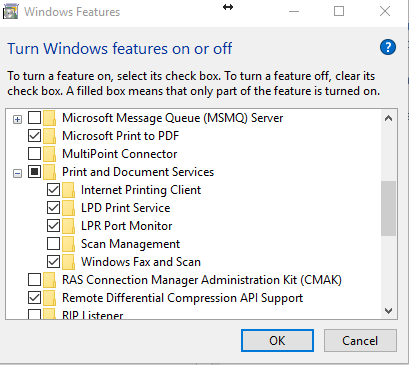Uncheck LPR Port Monitor
This screenshot has width=409, height=365.
[x=53, y=226]
